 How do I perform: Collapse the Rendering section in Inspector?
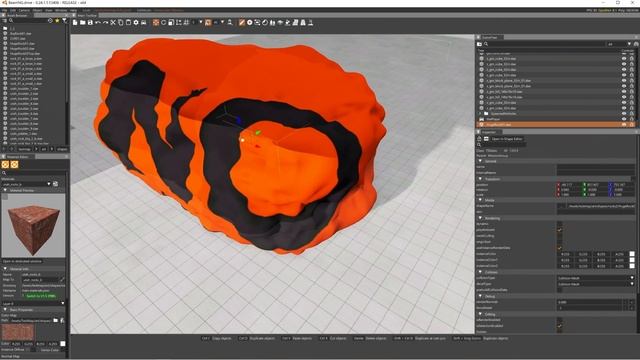480,218
